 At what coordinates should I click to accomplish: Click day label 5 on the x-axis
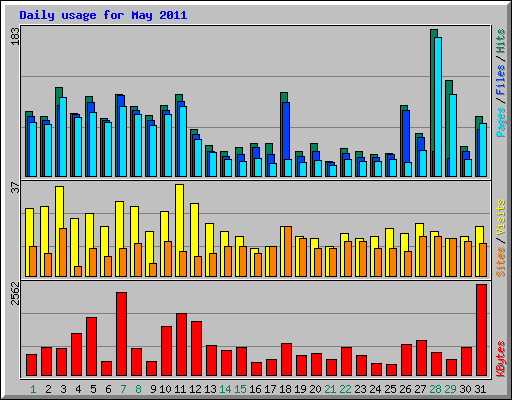[x=93, y=389]
